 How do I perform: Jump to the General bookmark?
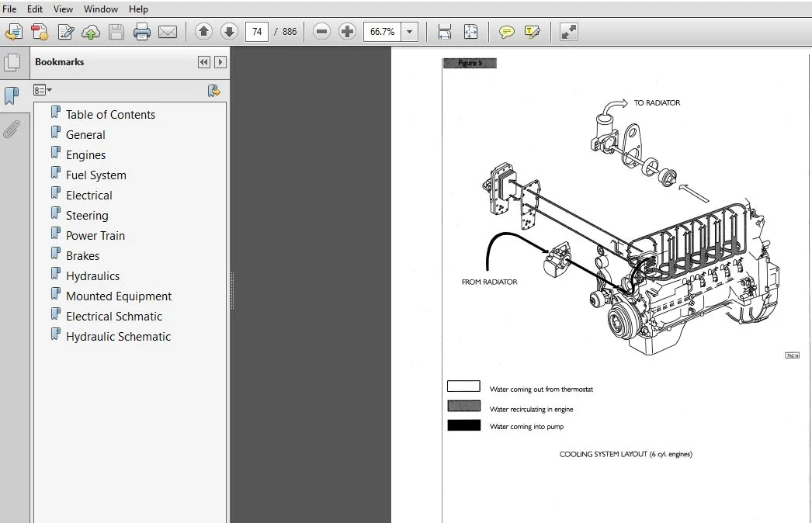tap(85, 135)
